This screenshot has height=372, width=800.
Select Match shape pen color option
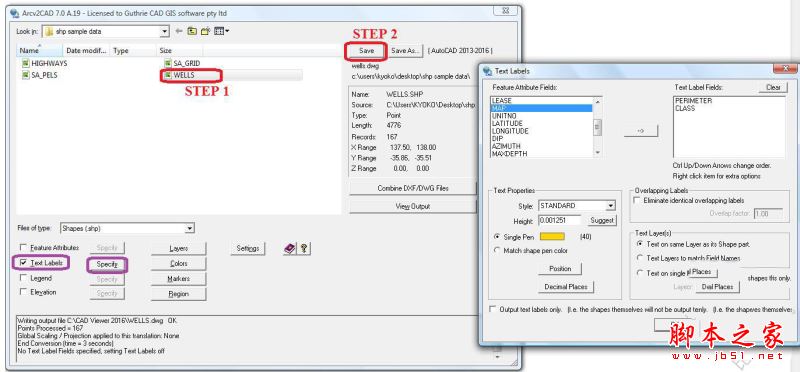(x=497, y=251)
